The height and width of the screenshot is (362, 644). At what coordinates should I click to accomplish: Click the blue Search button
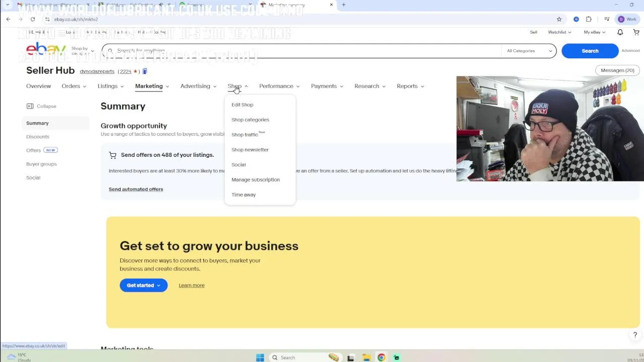pos(590,51)
